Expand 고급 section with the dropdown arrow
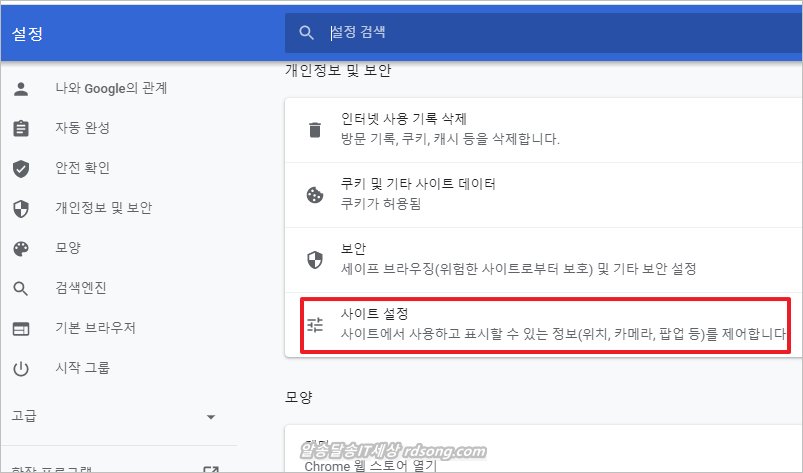Screen dimensions: 803x473 [x=210, y=416]
